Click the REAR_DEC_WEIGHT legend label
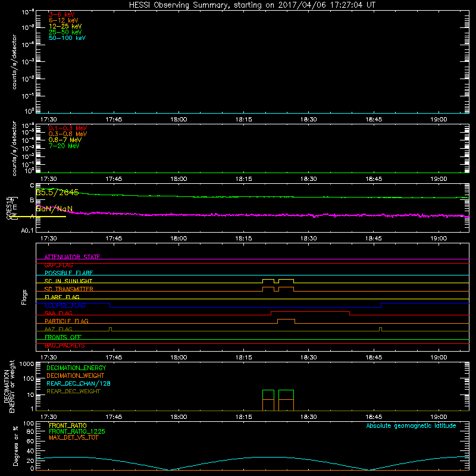This screenshot has width=476, height=476. pos(73,392)
